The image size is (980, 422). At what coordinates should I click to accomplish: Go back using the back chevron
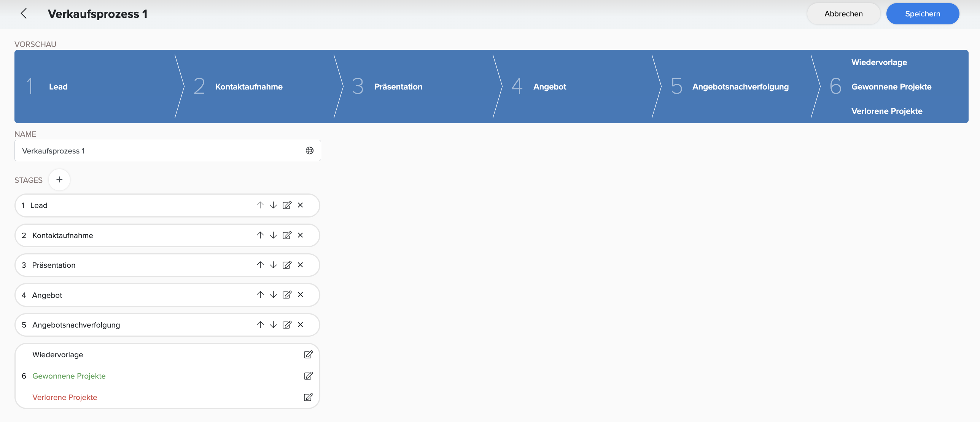click(24, 14)
